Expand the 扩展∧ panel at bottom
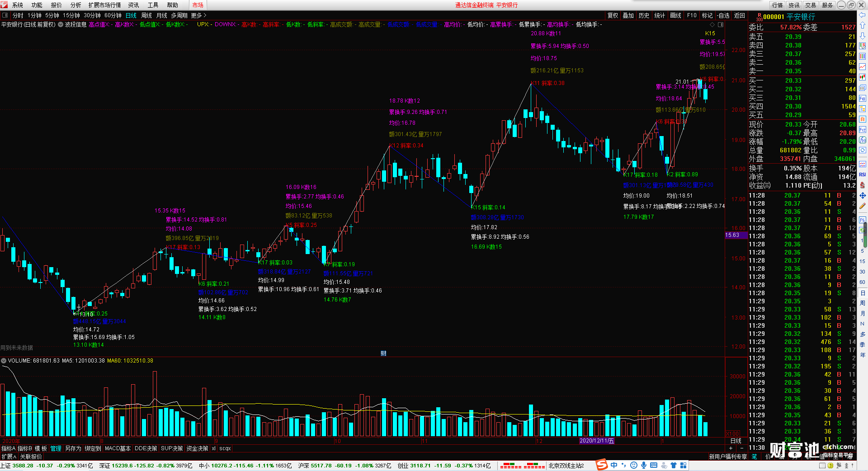This screenshot has height=471, width=868. (9, 457)
